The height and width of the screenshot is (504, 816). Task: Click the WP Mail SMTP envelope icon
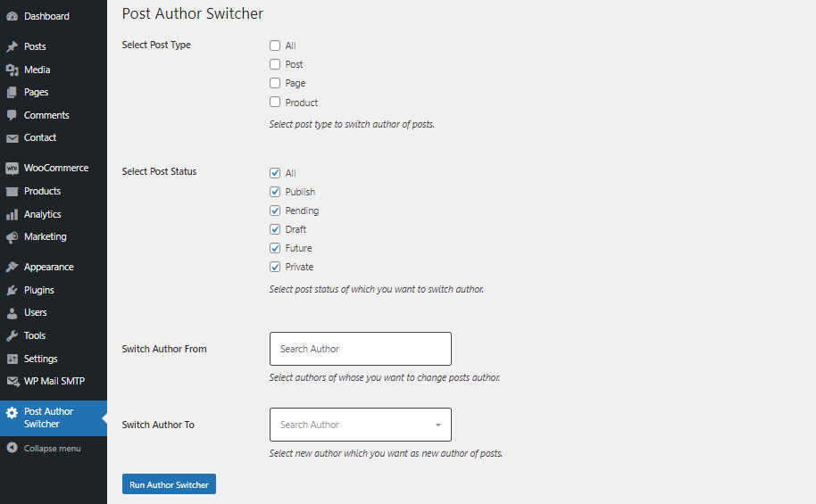[12, 382]
